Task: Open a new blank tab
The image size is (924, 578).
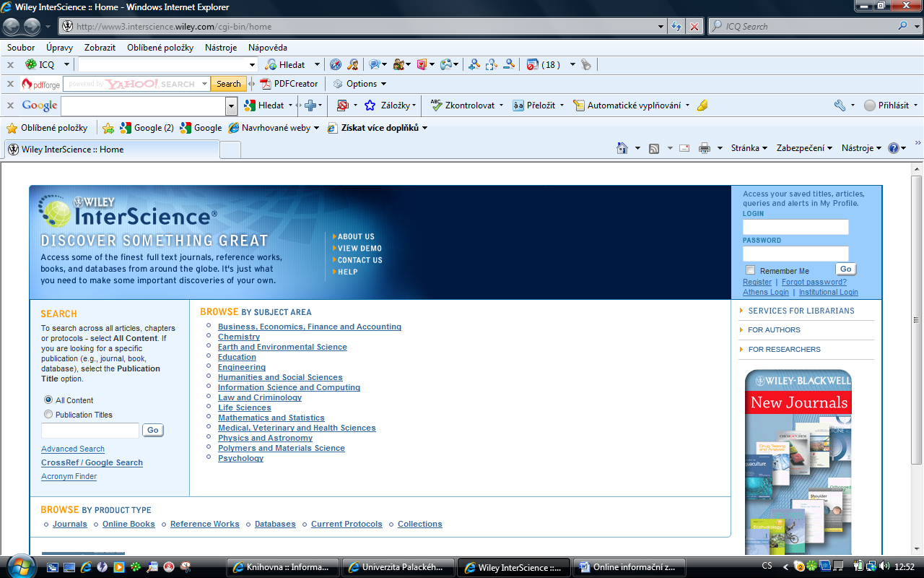Action: coord(230,150)
